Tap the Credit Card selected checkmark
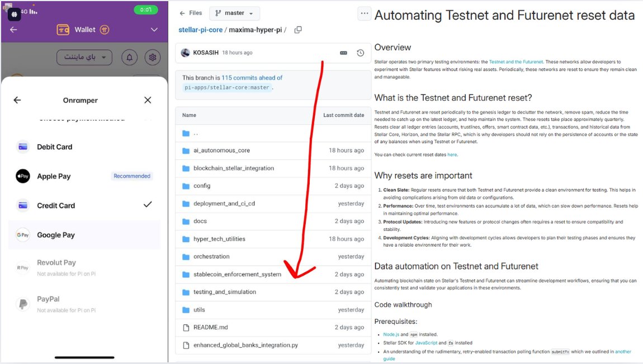 pos(148,204)
